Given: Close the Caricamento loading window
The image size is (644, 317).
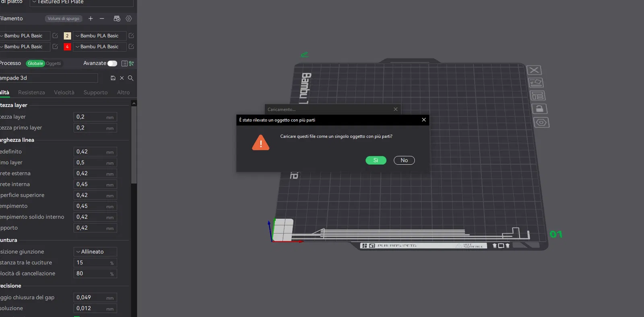Looking at the screenshot, I should 396,109.
